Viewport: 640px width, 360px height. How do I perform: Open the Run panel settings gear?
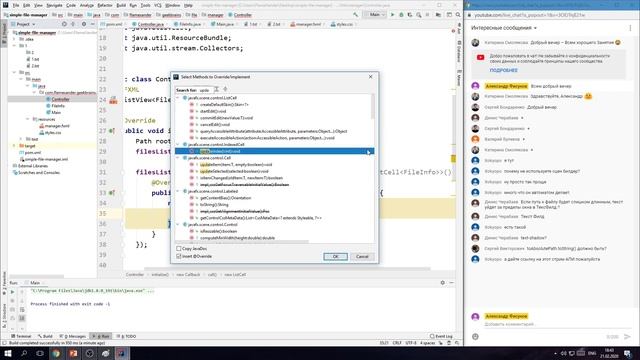click(x=442, y=282)
